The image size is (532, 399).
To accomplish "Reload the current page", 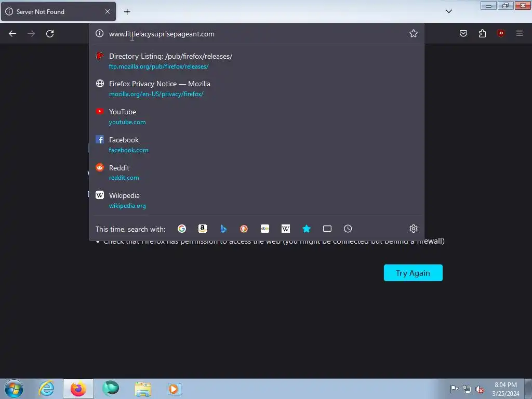I will pos(50,34).
